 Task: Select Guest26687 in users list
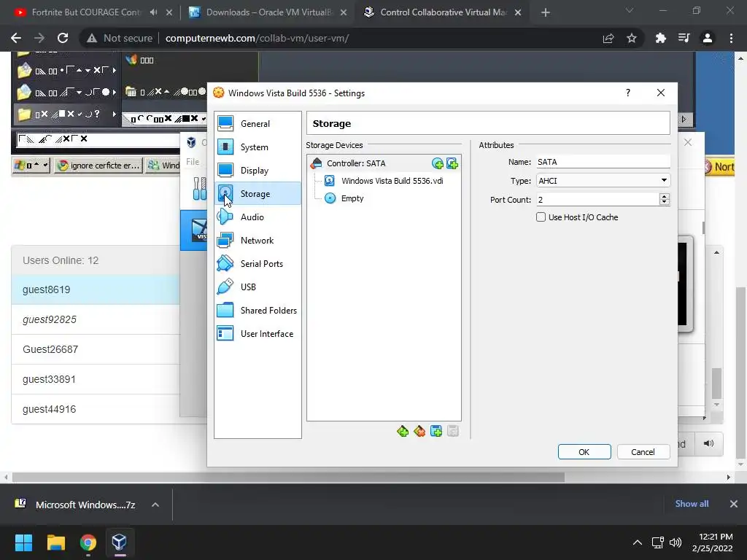pyautogui.click(x=96, y=349)
